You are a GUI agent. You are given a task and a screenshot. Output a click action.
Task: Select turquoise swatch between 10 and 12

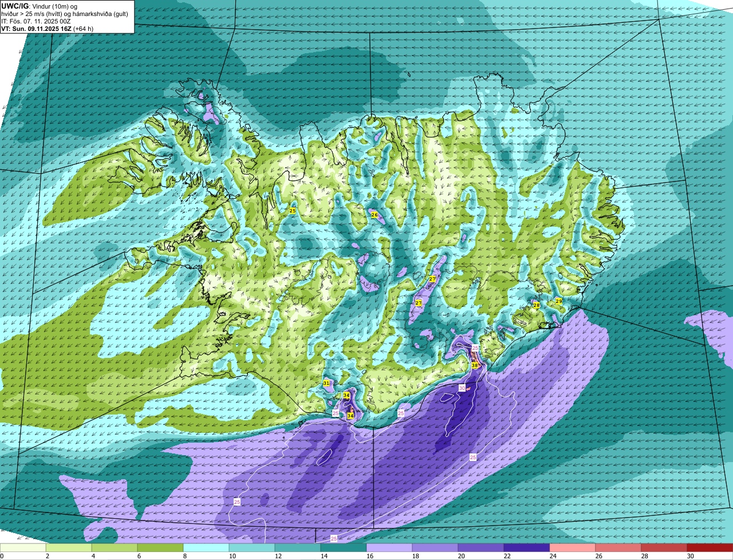[252, 548]
